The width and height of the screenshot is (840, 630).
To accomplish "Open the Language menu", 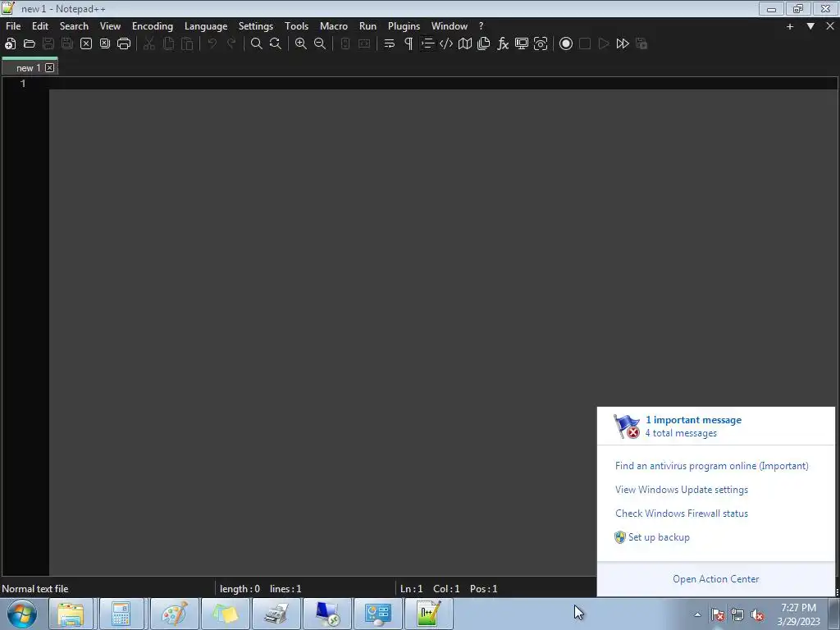I will click(206, 26).
